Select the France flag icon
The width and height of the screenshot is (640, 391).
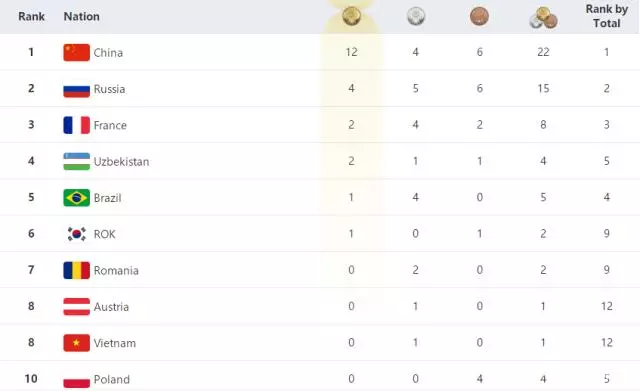pyautogui.click(x=76, y=125)
